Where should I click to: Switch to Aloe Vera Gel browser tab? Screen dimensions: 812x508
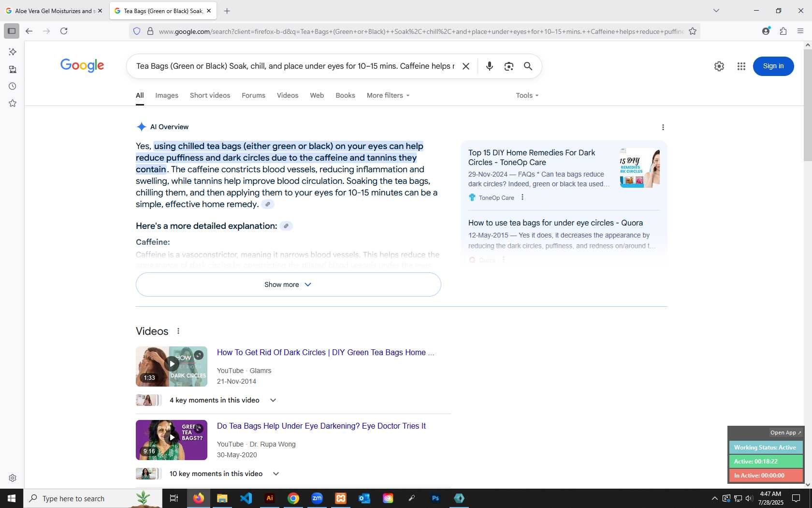click(54, 11)
